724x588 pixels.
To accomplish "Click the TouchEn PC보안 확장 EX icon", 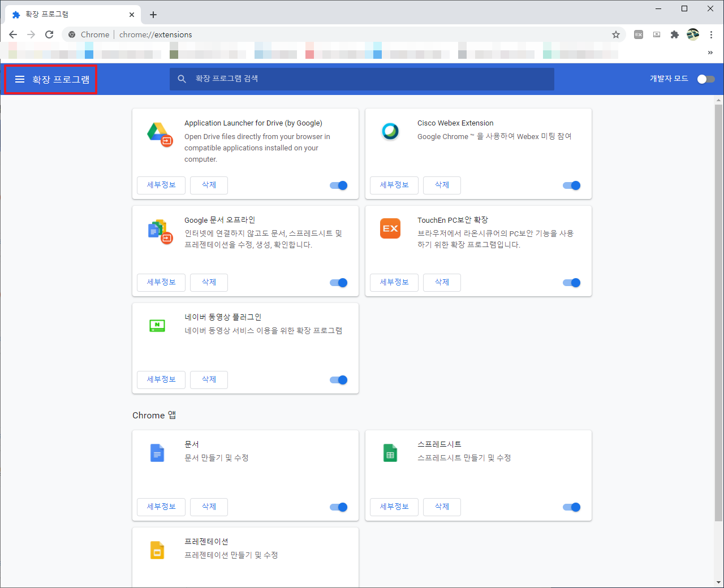I will pos(390,228).
